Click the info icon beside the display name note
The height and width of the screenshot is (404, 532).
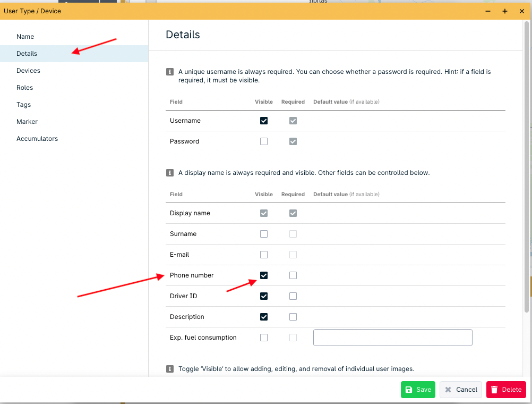pyautogui.click(x=170, y=173)
